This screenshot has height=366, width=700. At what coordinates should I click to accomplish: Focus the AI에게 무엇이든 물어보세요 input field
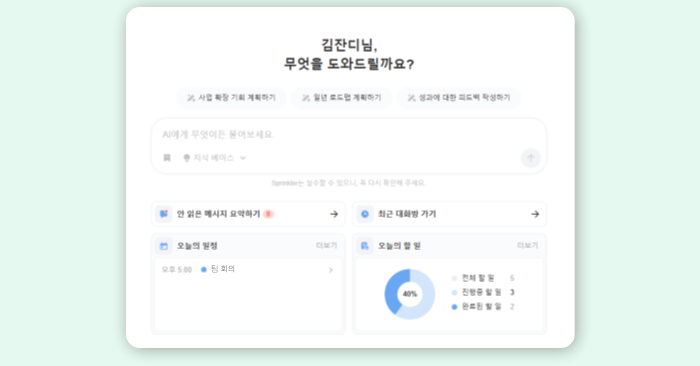348,134
